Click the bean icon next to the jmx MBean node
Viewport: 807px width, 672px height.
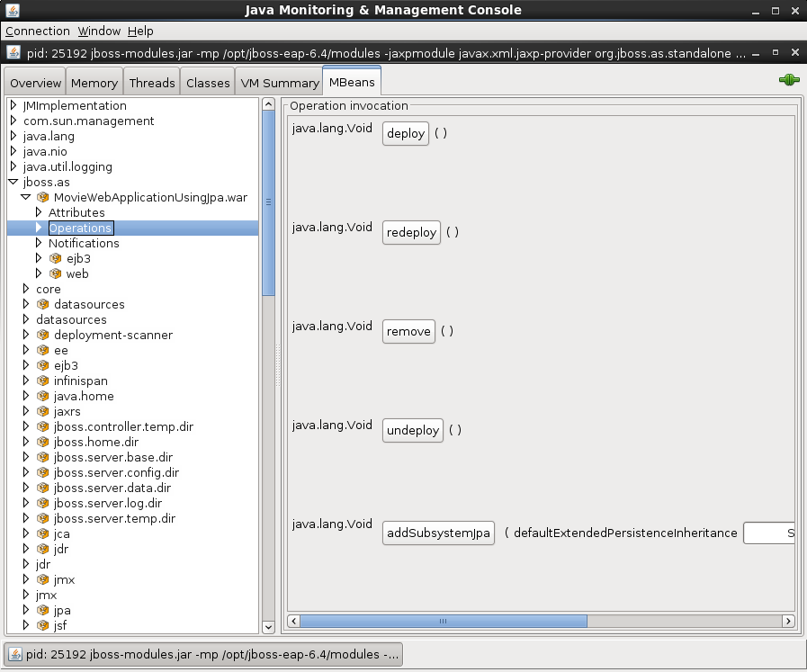coord(42,579)
